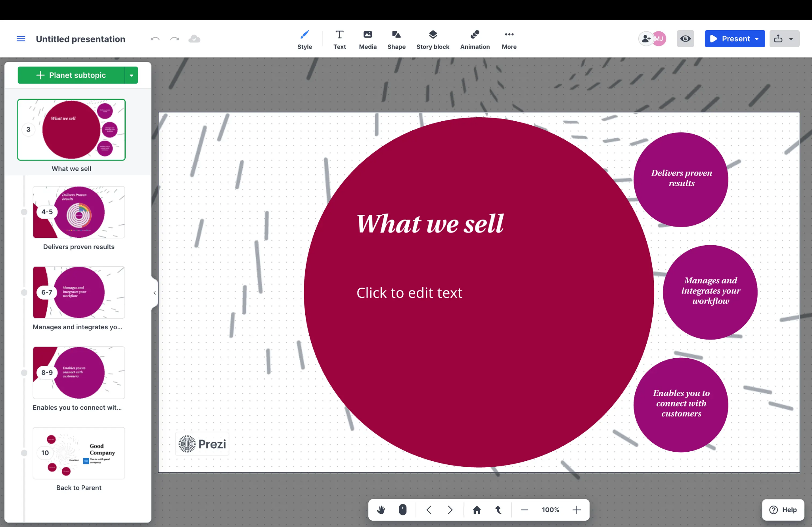Zoom in with plus button
The width and height of the screenshot is (812, 527).
click(577, 510)
